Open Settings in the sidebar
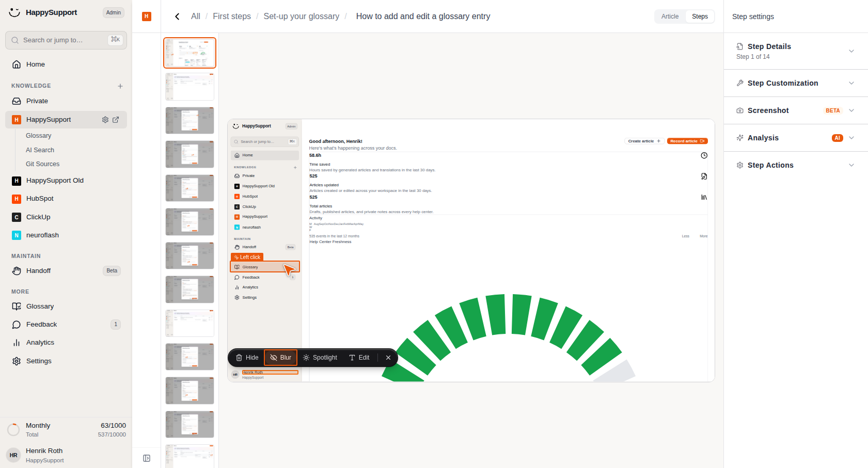The height and width of the screenshot is (468, 868). (x=66, y=361)
